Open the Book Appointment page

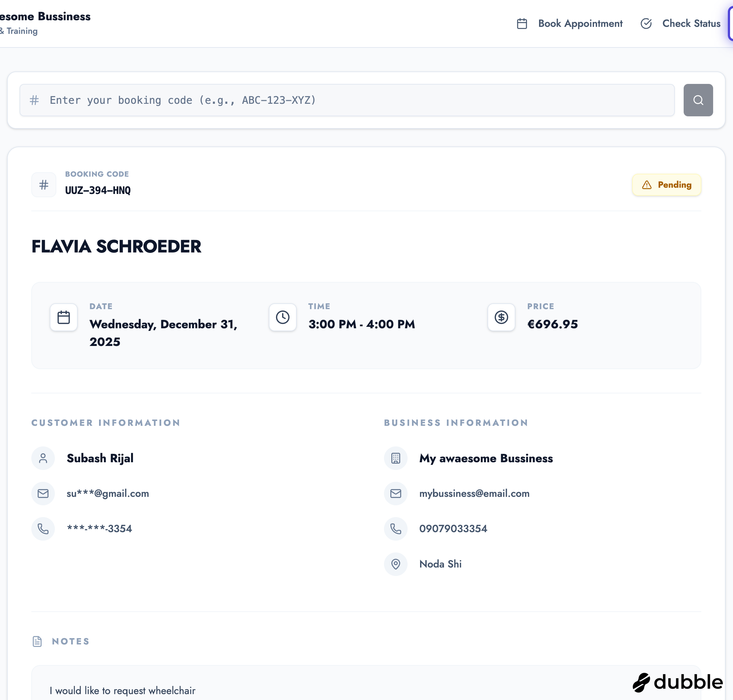click(580, 24)
